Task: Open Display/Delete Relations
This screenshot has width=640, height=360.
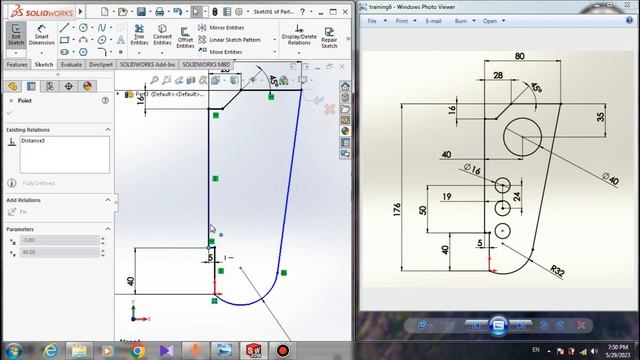Action: (299, 35)
